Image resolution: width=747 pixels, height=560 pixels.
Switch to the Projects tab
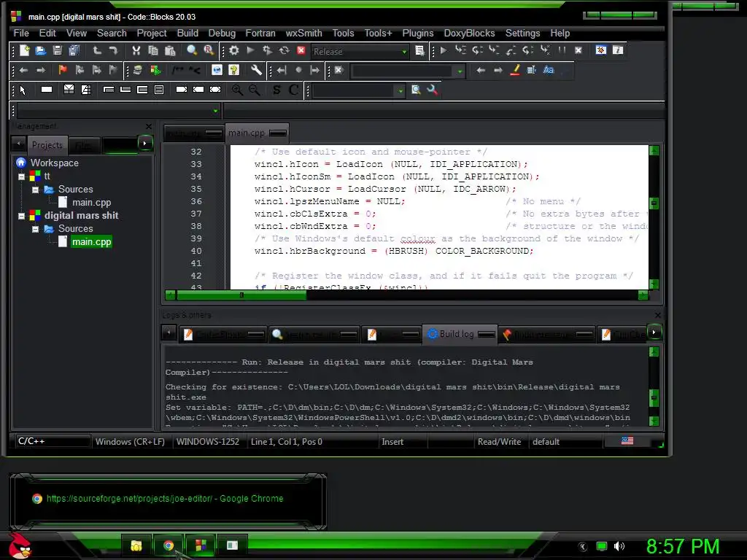pos(47,145)
